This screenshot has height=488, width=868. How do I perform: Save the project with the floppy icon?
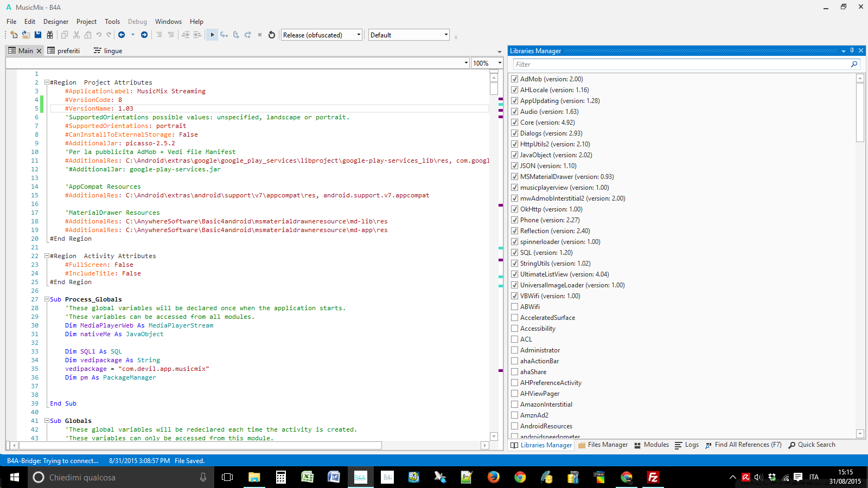tap(38, 35)
